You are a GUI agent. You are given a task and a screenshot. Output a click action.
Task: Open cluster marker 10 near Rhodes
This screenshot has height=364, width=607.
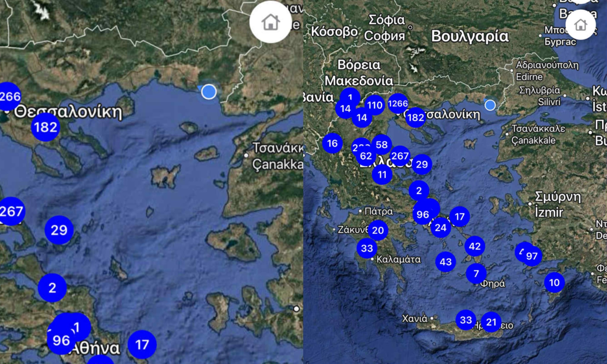[554, 283]
